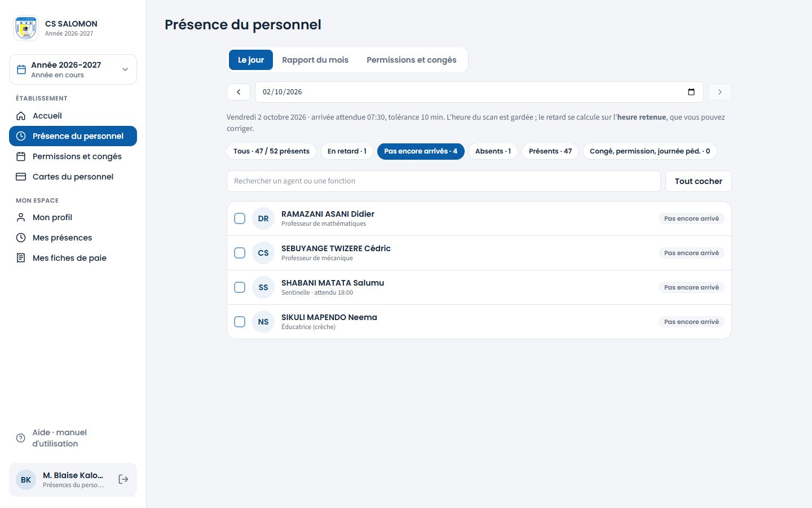Click the logout icon next to Blaise

coord(123,479)
